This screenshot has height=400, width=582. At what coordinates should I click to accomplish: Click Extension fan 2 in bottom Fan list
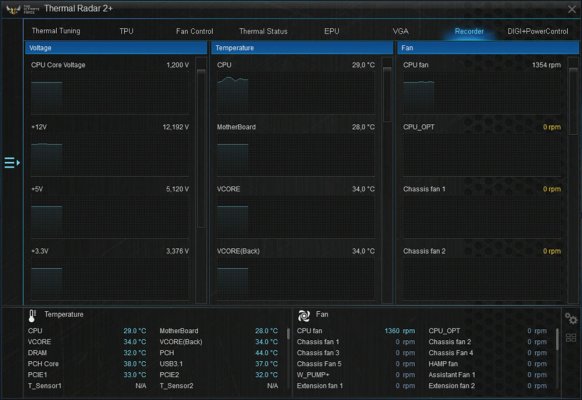click(451, 386)
